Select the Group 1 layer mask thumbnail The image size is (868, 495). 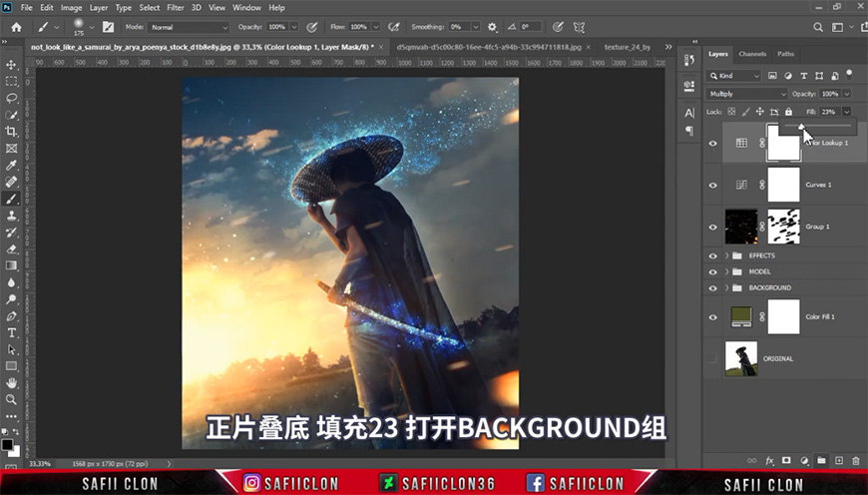(x=783, y=227)
